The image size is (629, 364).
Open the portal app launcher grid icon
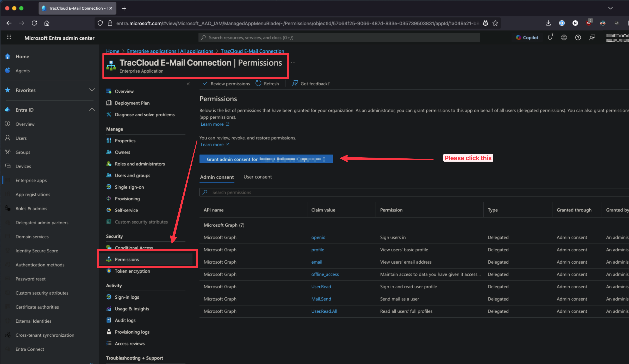9,37
